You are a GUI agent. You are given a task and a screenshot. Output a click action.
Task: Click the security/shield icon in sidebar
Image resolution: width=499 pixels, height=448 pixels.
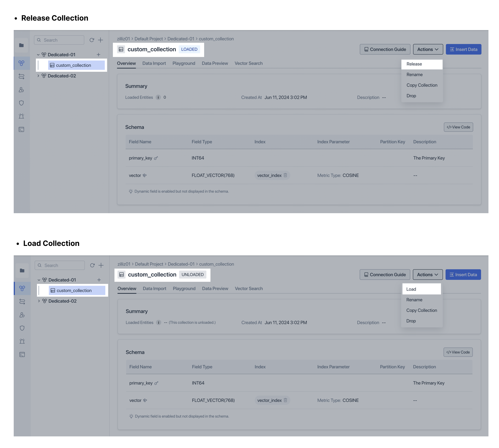[x=23, y=103]
